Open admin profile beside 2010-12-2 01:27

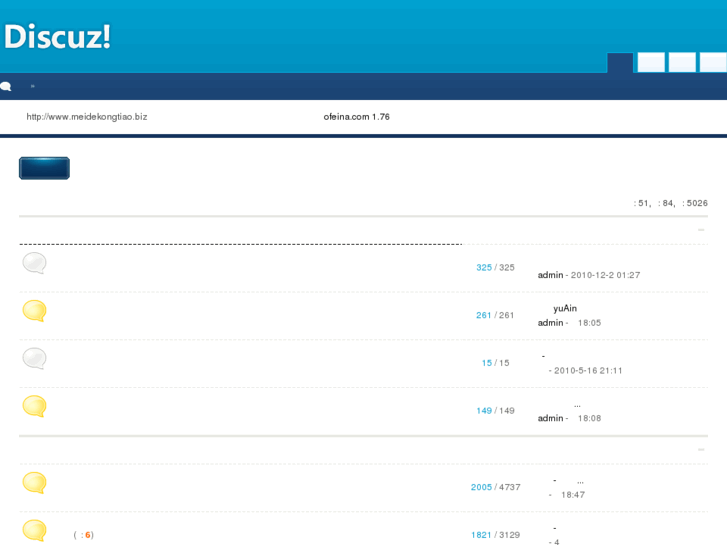click(x=550, y=275)
